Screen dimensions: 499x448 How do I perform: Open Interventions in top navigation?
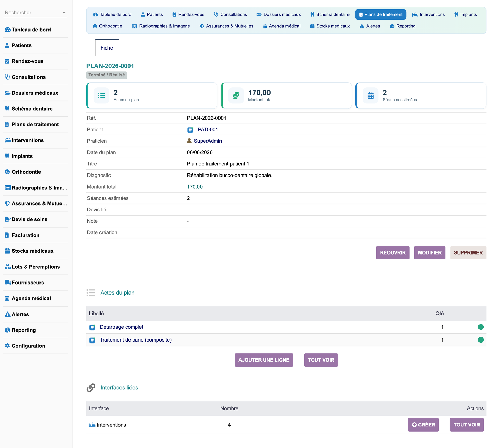tap(428, 14)
